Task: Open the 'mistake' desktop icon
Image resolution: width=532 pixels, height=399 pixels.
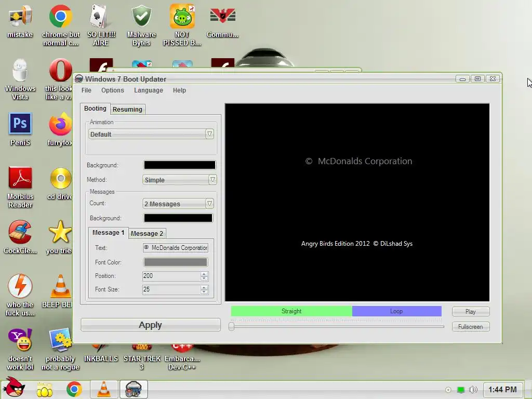Action: [x=20, y=21]
